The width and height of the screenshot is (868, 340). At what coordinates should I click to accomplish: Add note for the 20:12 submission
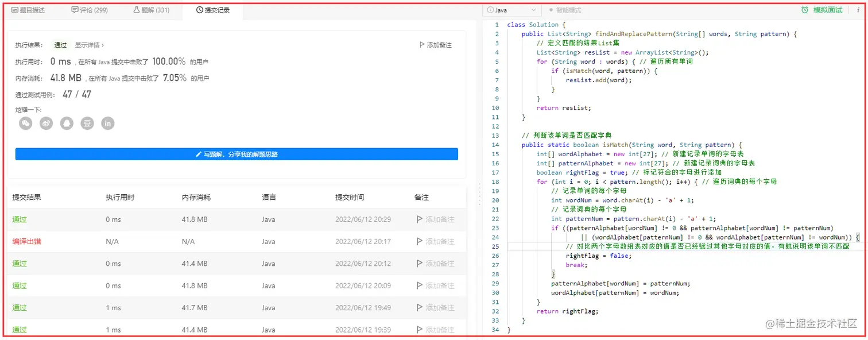[x=436, y=264]
